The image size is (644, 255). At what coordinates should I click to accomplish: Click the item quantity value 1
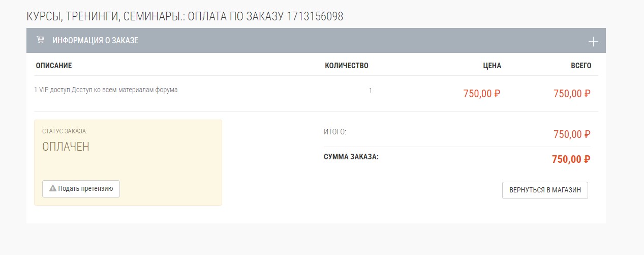371,91
